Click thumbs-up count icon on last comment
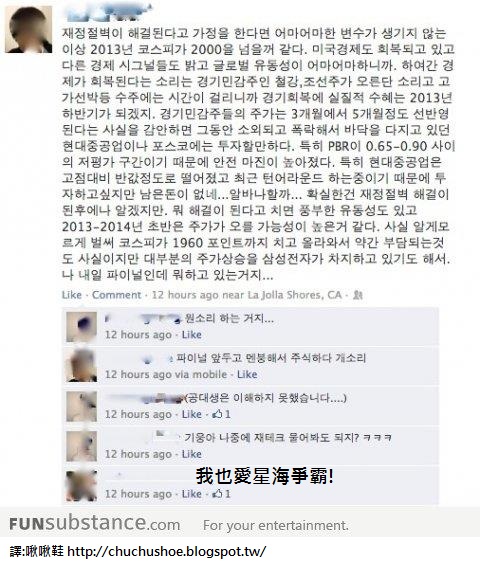Viewport: 480px width, 562px height. (x=221, y=494)
